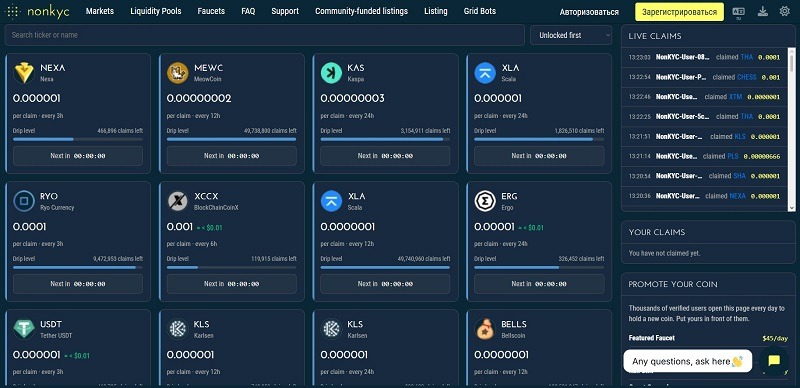The width and height of the screenshot is (800, 388).
Task: Click the Scala icon on every-12h XLA card
Action: tap(331, 201)
